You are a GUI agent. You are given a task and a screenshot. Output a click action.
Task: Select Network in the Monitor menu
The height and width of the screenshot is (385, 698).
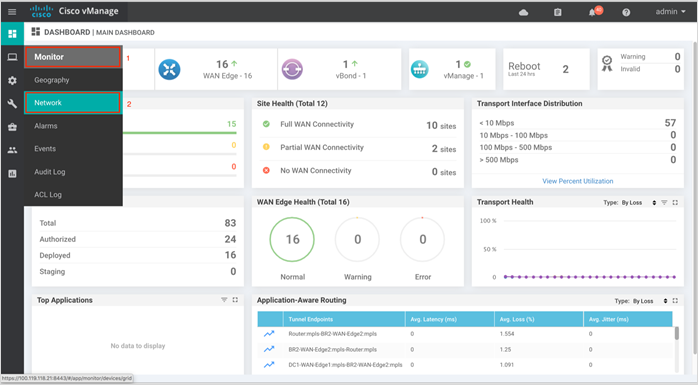[x=73, y=103]
